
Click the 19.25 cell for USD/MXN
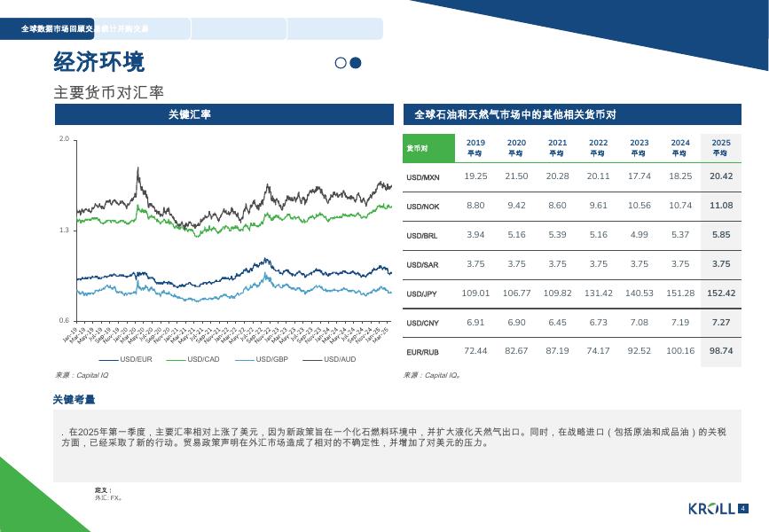(475, 176)
